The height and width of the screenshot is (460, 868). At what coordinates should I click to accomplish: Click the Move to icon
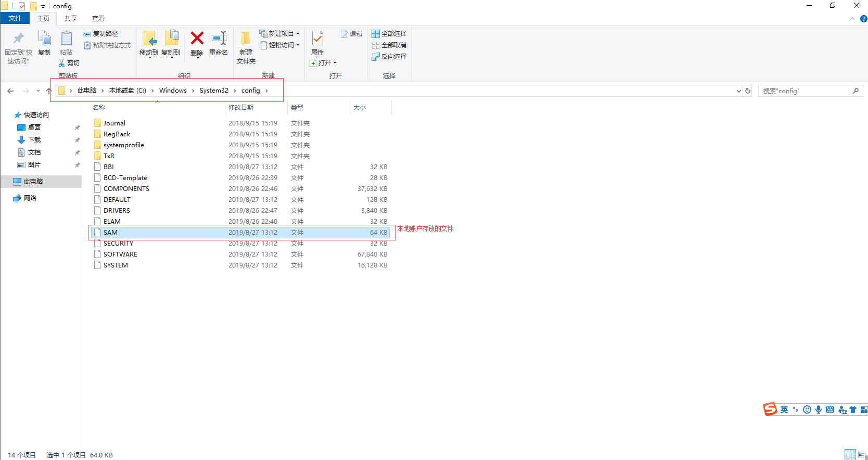coord(149,39)
